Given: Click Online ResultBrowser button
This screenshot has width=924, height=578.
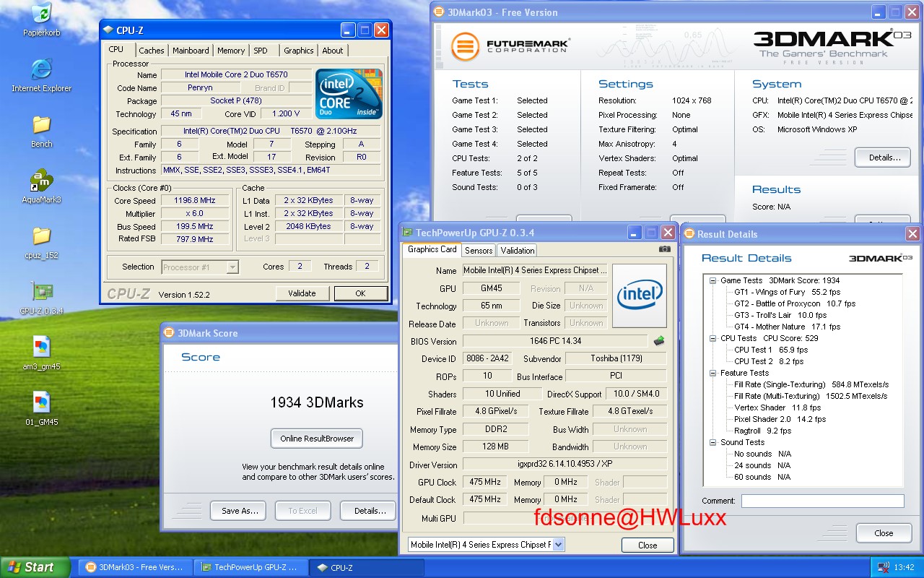Looking at the screenshot, I should [317, 439].
